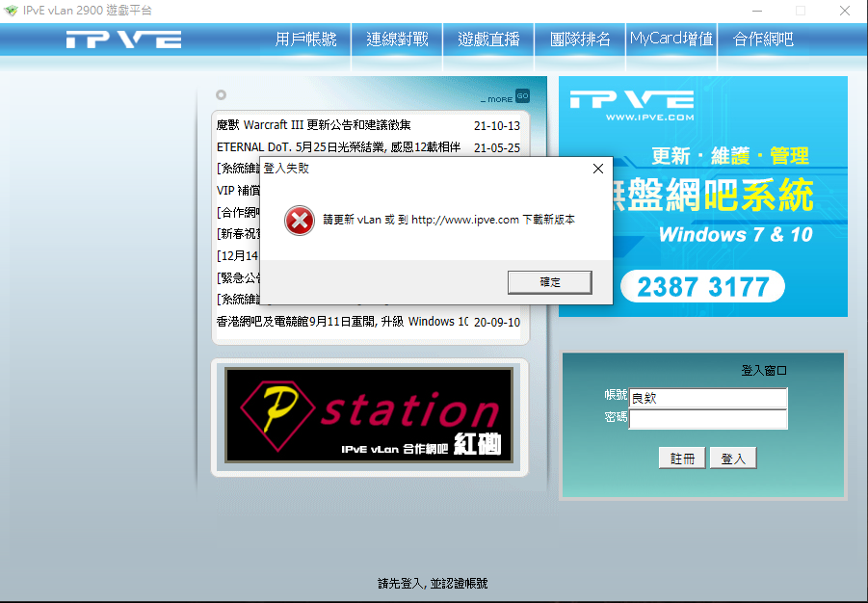The image size is (868, 603).
Task: Click the 註冊 register button
Action: [x=682, y=459]
